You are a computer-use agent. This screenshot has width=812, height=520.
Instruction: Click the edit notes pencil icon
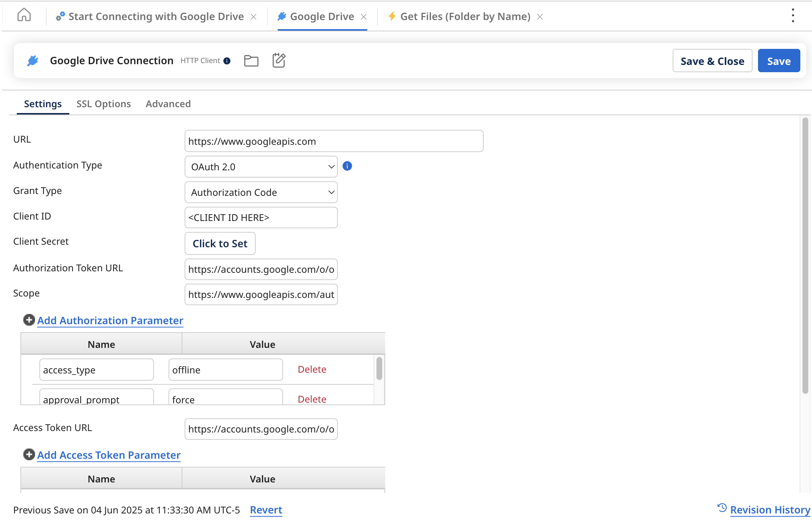point(279,60)
